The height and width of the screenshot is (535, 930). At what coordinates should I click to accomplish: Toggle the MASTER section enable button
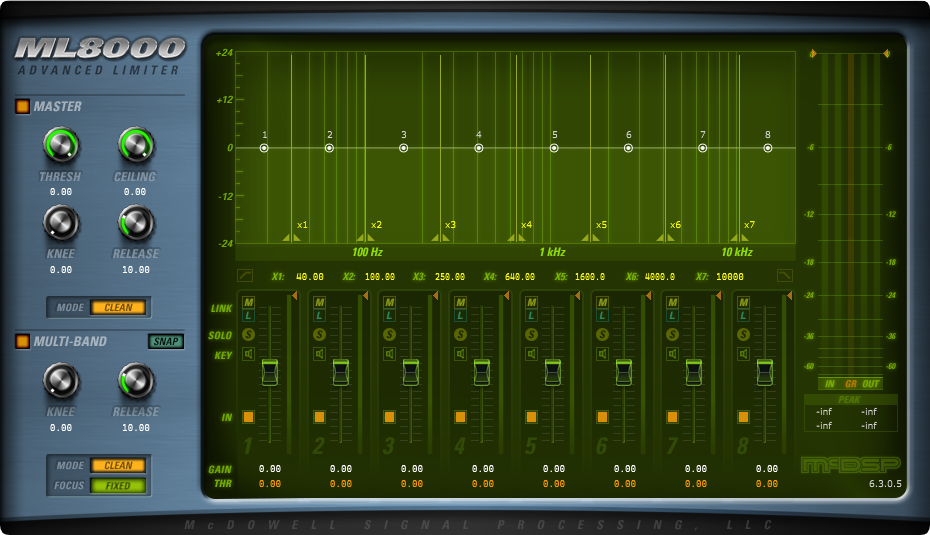pos(23,107)
